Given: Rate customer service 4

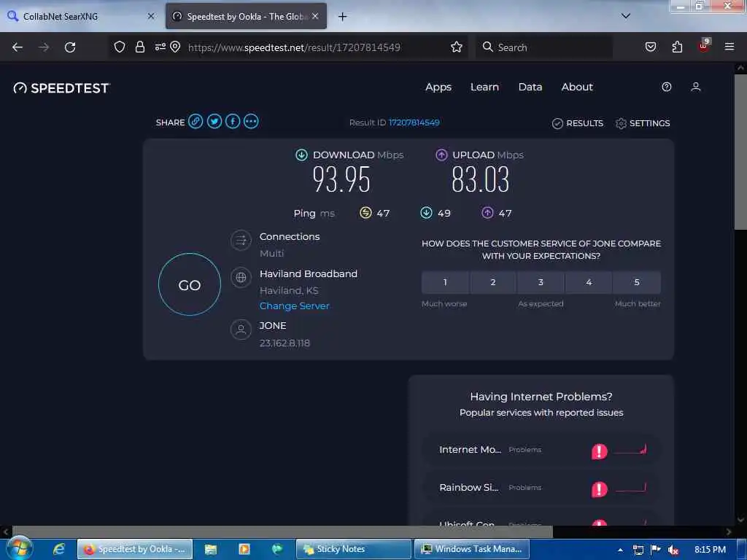Looking at the screenshot, I should pos(589,282).
